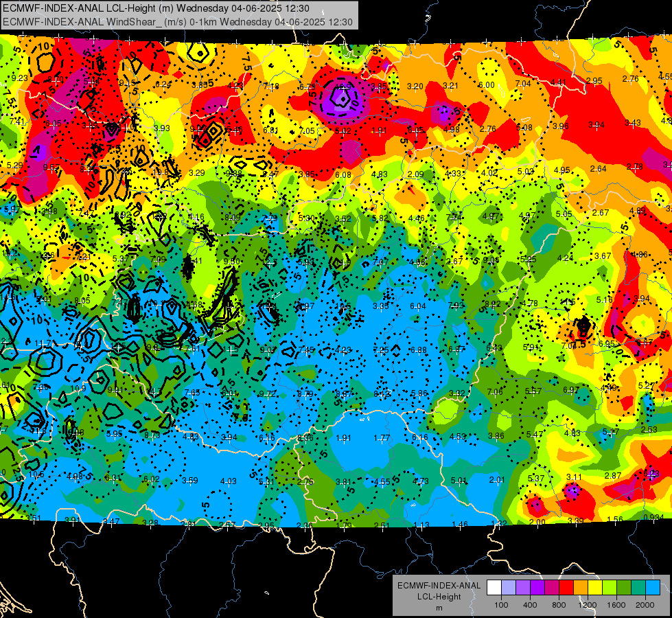Click the 4.73 grid value

420,481
